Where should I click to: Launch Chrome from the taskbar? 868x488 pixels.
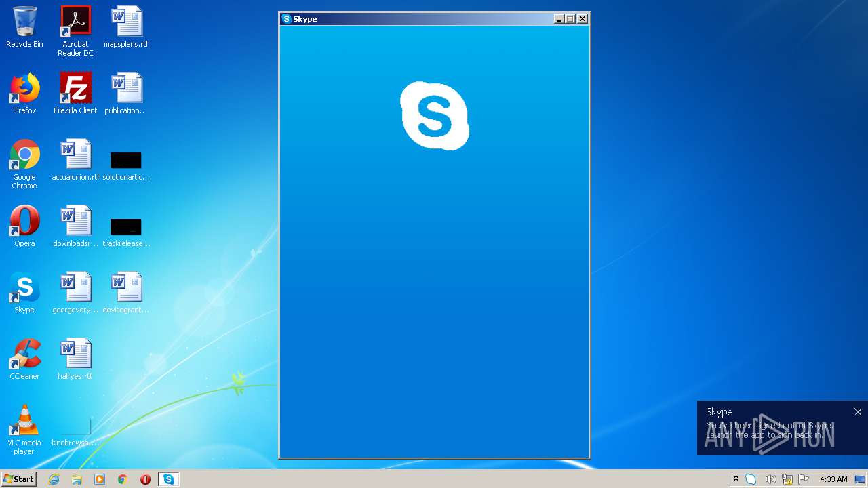[123, 479]
